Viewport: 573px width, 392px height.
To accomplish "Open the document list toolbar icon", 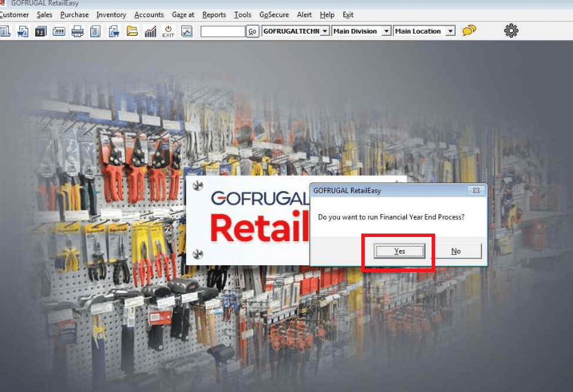I will click(95, 32).
